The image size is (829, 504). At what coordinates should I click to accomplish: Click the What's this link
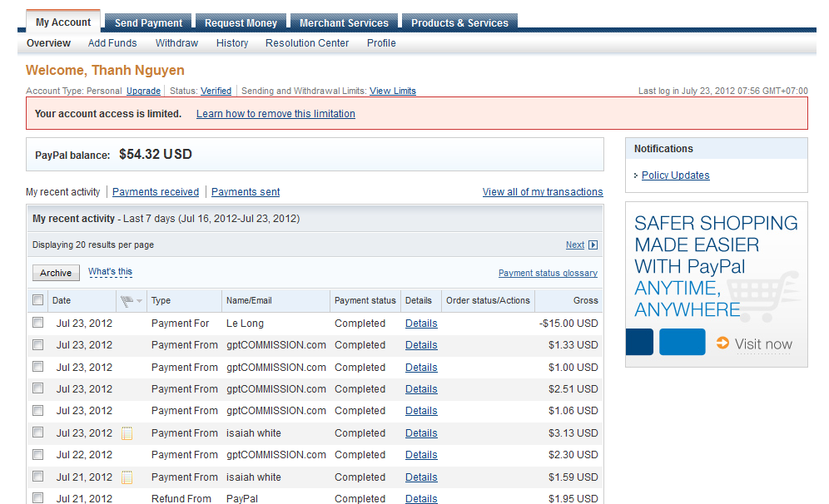110,272
